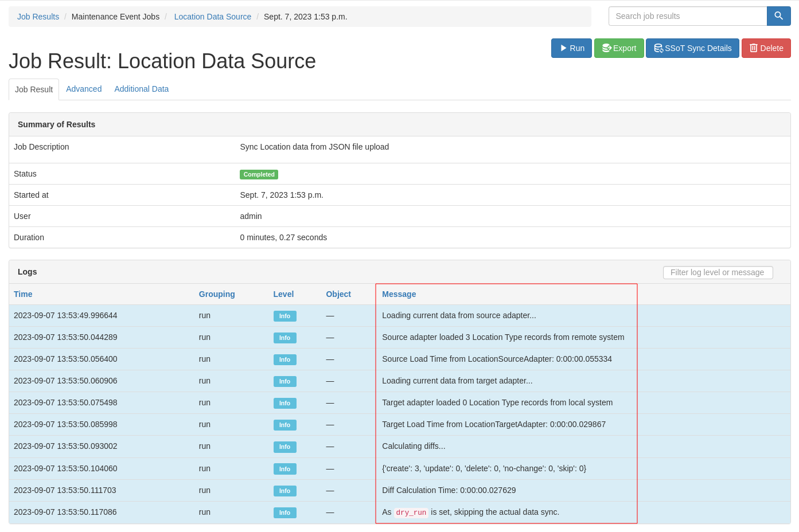Click the dry_run code label in the last log message
The image size is (799, 532).
click(x=411, y=513)
